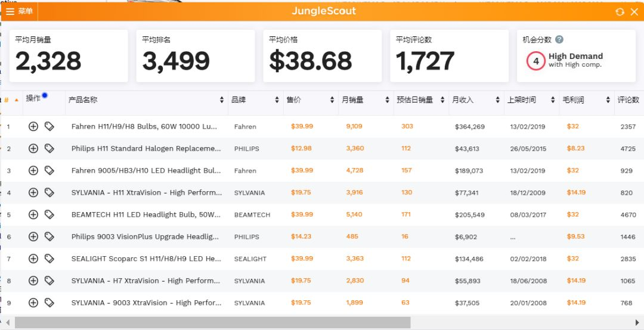
Task: Sort table by 售价 column arrows
Action: coord(332,99)
